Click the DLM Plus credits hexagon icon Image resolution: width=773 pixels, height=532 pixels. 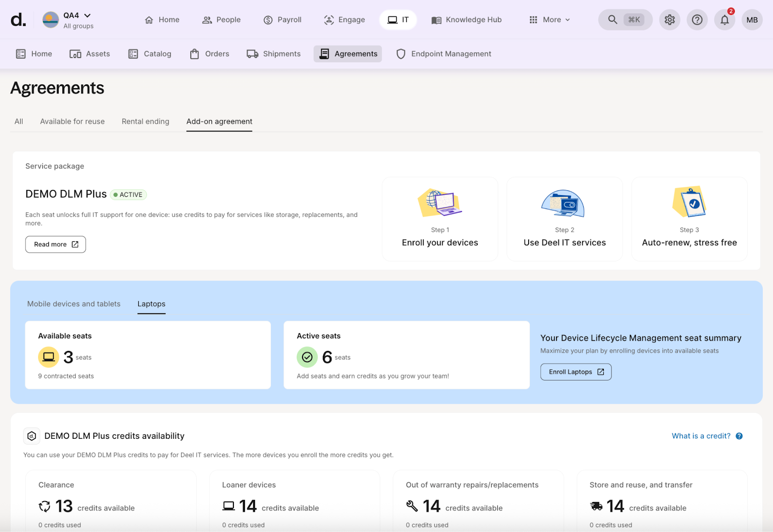[32, 436]
